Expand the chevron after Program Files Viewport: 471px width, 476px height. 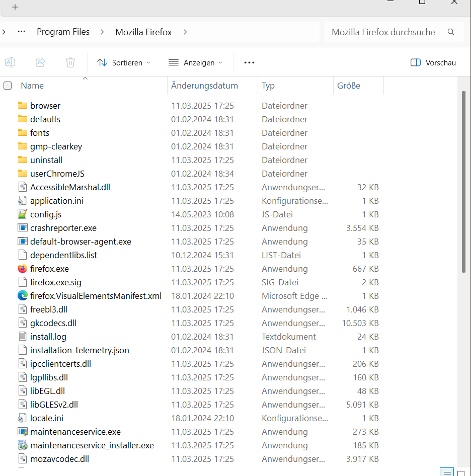(102, 32)
